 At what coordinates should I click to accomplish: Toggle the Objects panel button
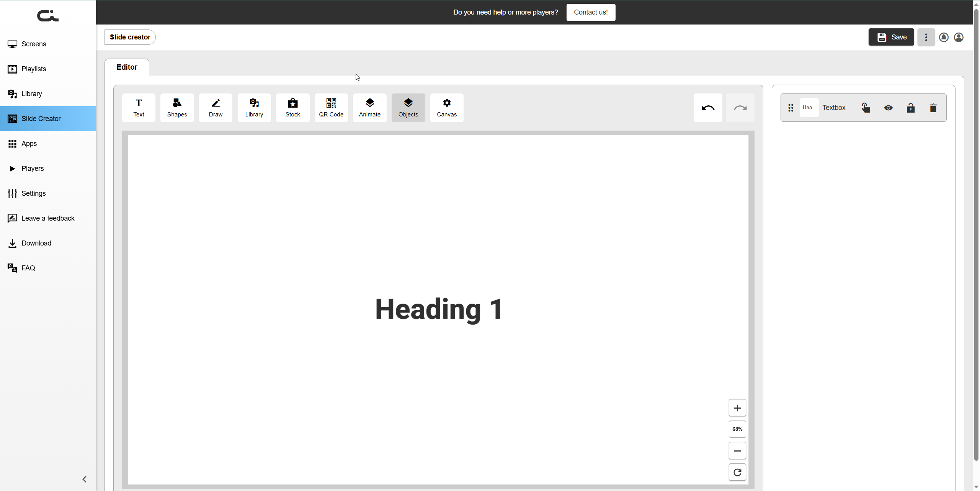tap(408, 108)
